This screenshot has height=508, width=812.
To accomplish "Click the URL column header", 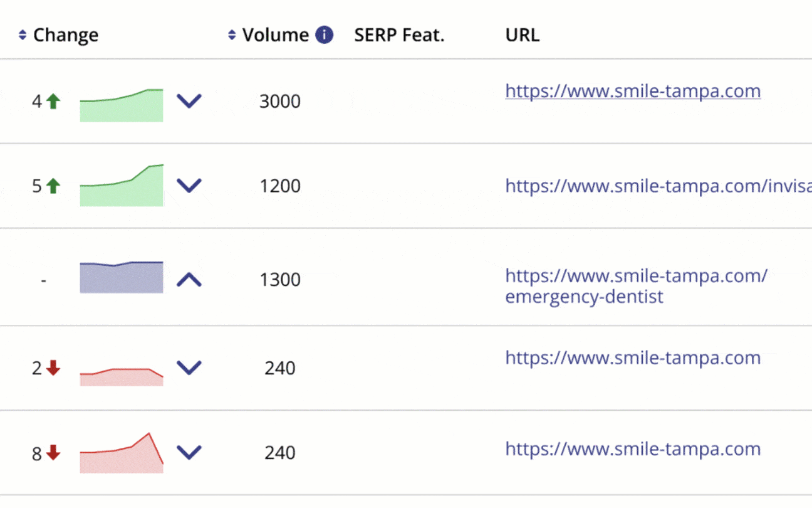I will click(522, 34).
